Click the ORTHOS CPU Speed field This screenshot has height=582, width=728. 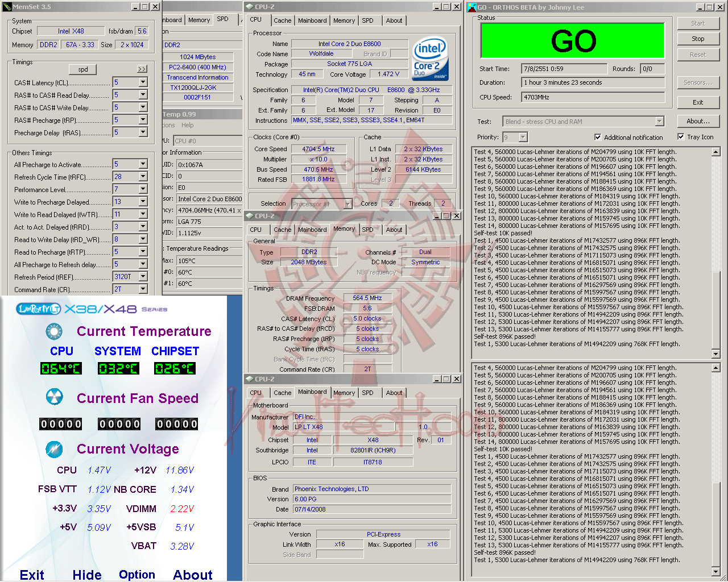tap(593, 97)
